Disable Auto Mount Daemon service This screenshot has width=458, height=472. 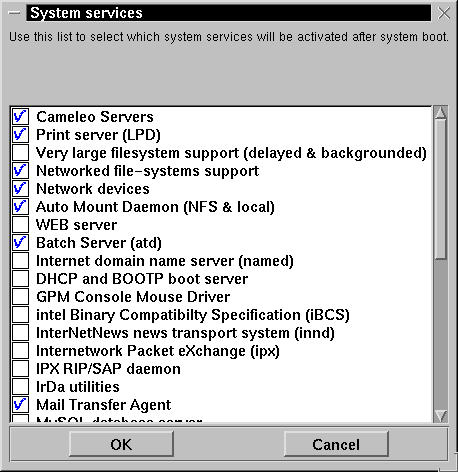(21, 207)
